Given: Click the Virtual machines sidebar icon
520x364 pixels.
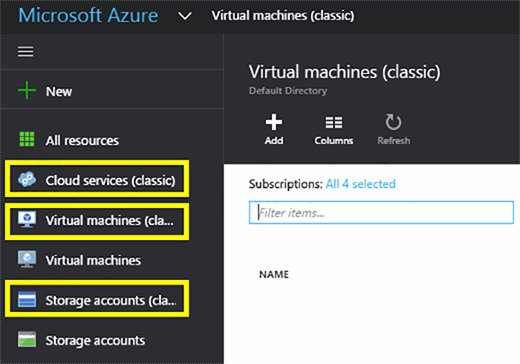Looking at the screenshot, I should 27,259.
